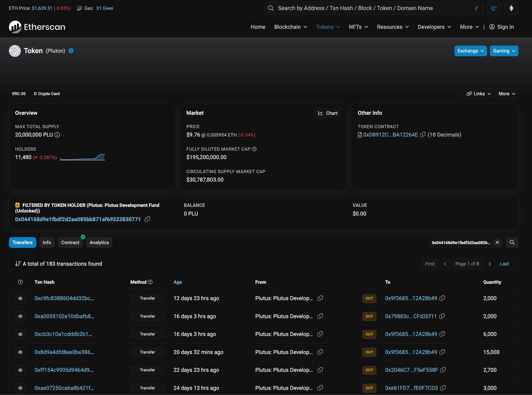Click the Etherscan logo
This screenshot has height=395, width=532.
(x=37, y=27)
